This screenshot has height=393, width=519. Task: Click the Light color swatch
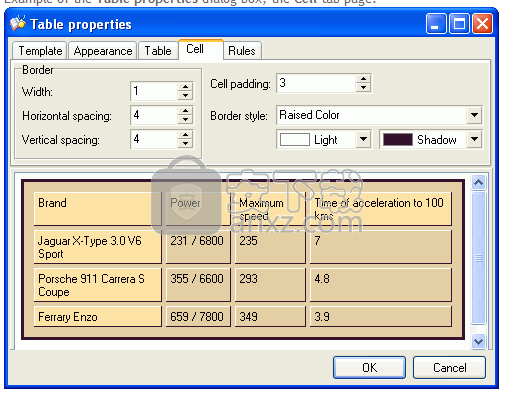(295, 140)
